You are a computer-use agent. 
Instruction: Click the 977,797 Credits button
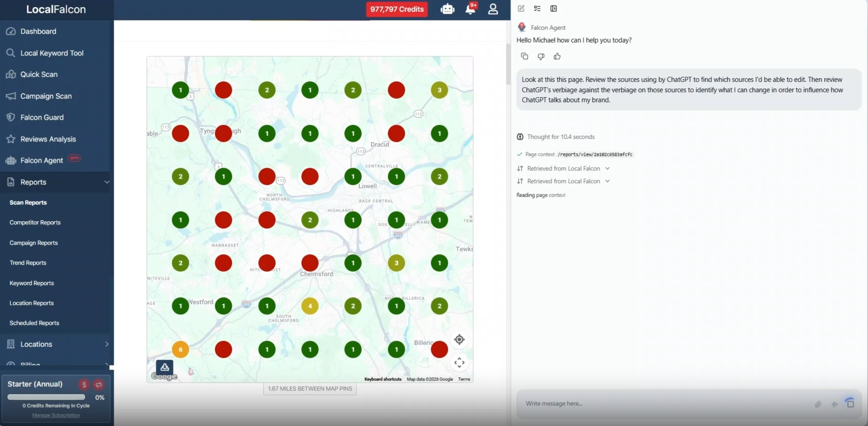(397, 9)
